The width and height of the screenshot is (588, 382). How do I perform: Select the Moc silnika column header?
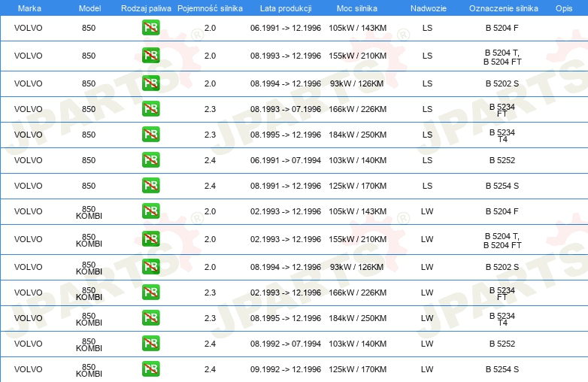[x=357, y=8]
